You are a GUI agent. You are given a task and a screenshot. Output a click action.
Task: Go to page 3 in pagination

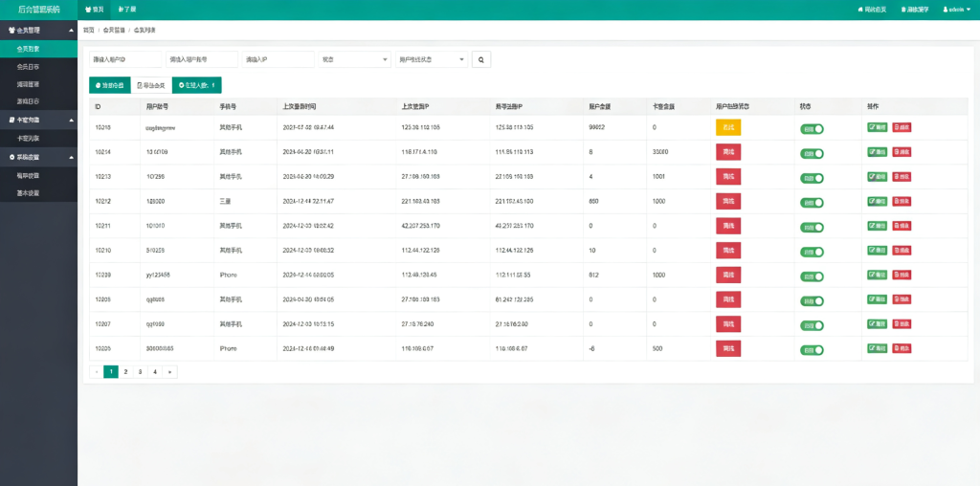[140, 371]
